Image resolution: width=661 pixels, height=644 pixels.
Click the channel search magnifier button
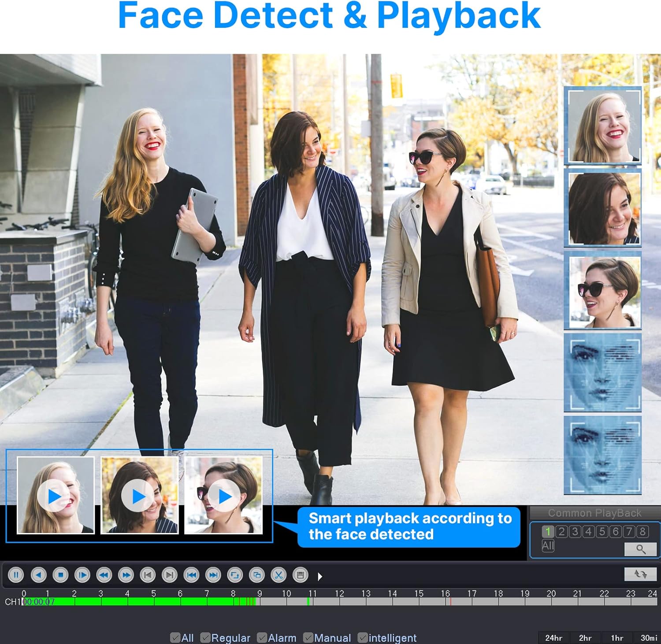pos(640,549)
